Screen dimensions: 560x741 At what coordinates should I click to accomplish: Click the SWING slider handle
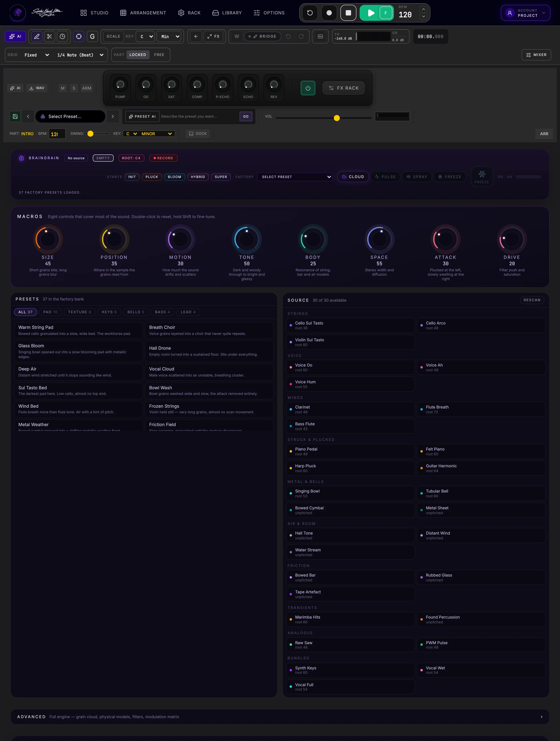[x=90, y=134]
